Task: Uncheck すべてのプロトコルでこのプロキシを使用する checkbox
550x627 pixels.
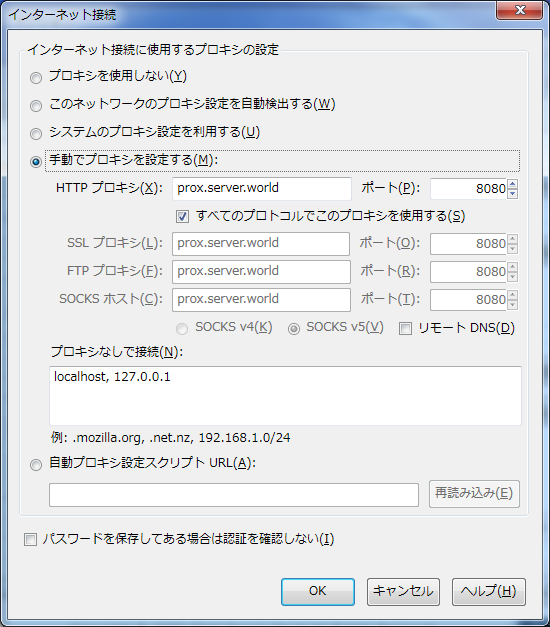Action: tap(182, 217)
